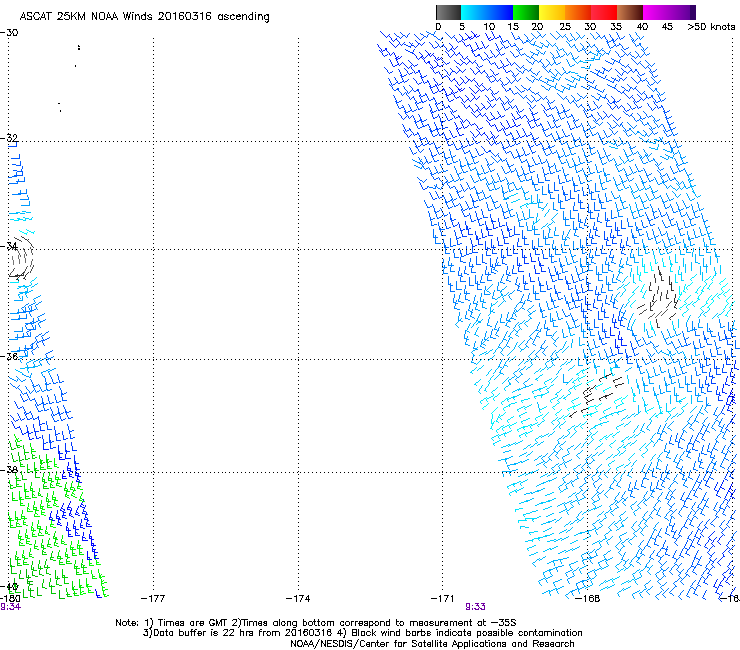Click 'NOAA/NESDIS/Center for Satellite Applications and Research' credit
The image size is (740, 650).
click(x=432, y=644)
